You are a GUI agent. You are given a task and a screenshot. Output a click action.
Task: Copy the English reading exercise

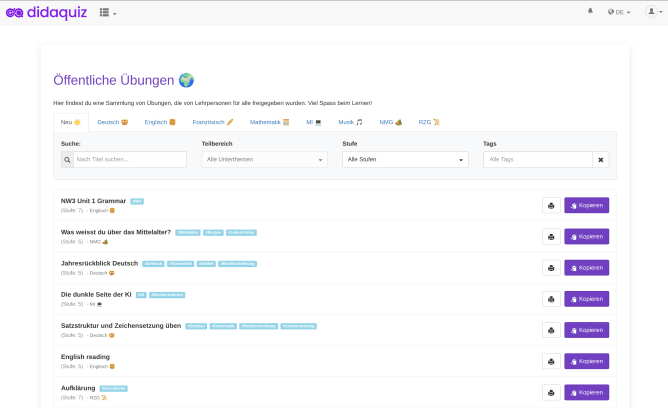587,362
